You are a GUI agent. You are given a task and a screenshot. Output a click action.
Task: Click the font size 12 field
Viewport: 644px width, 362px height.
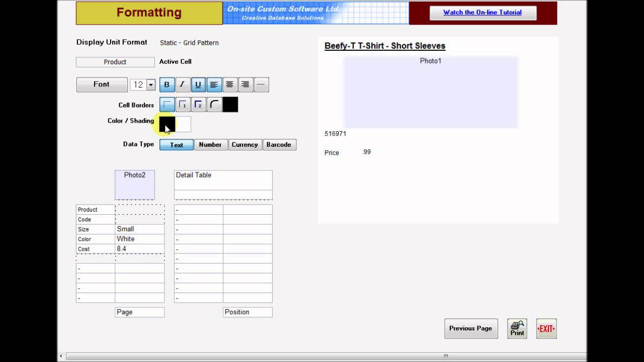138,85
